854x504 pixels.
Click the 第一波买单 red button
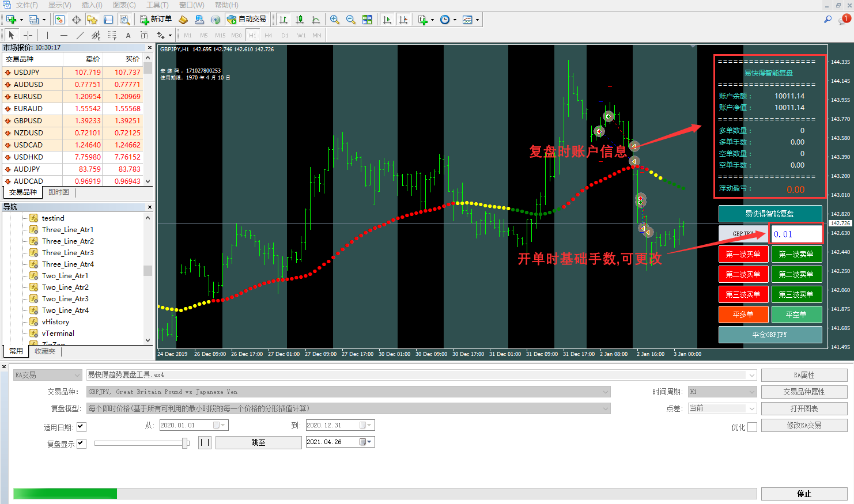coord(743,254)
